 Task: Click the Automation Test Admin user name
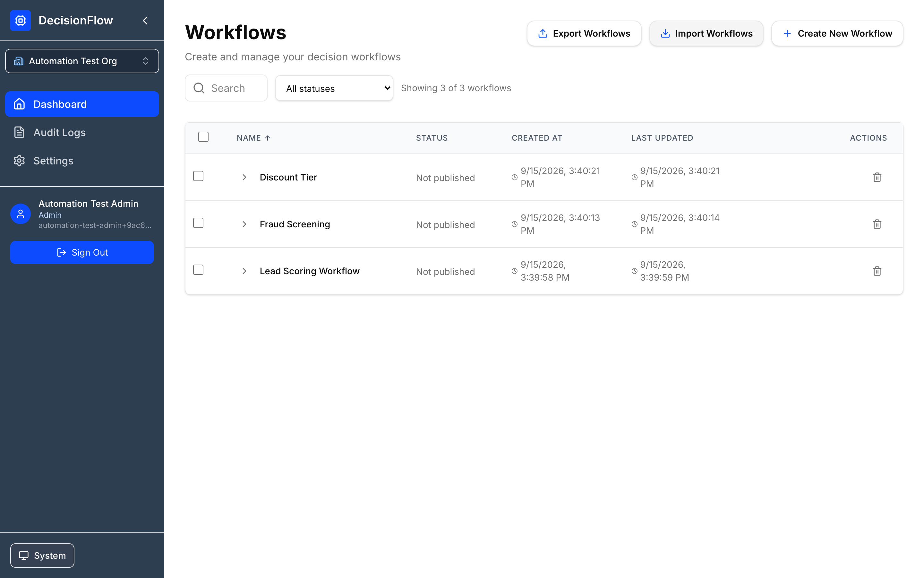(x=88, y=204)
